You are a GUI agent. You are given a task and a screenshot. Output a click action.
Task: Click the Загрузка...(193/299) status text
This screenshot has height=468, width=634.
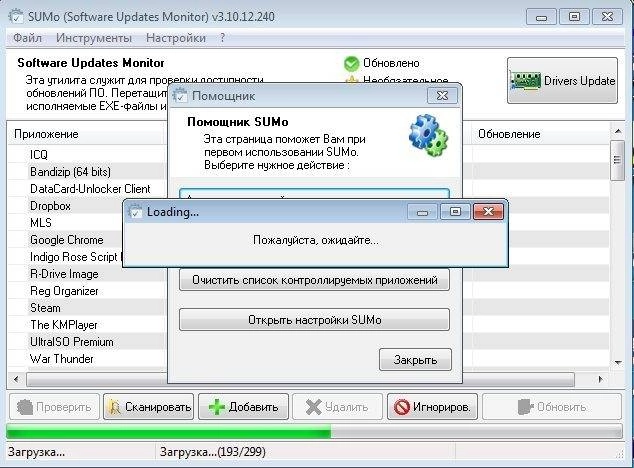(213, 452)
